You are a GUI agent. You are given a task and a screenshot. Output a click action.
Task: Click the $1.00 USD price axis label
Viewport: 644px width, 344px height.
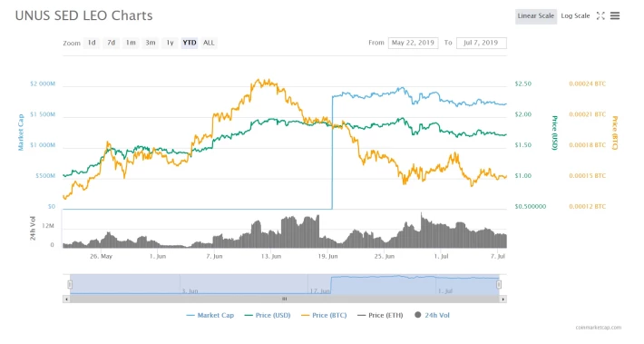point(522,176)
